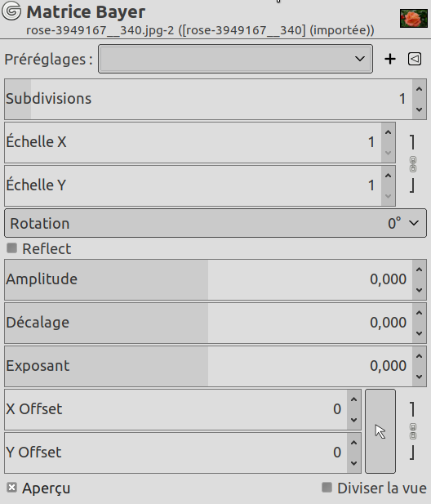Uncheck the Aperçu preview checkbox
The width and height of the screenshot is (431, 504).
click(12, 488)
